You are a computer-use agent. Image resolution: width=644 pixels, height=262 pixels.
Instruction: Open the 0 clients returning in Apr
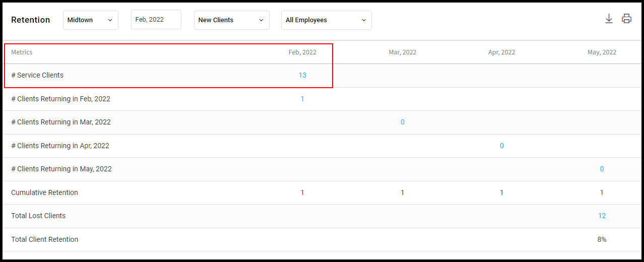[x=502, y=146]
